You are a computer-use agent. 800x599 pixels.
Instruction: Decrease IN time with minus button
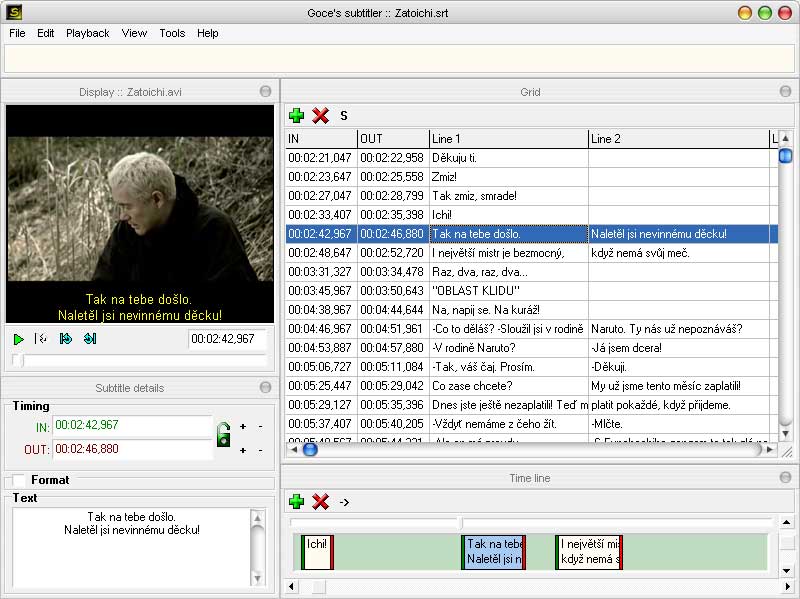point(260,427)
